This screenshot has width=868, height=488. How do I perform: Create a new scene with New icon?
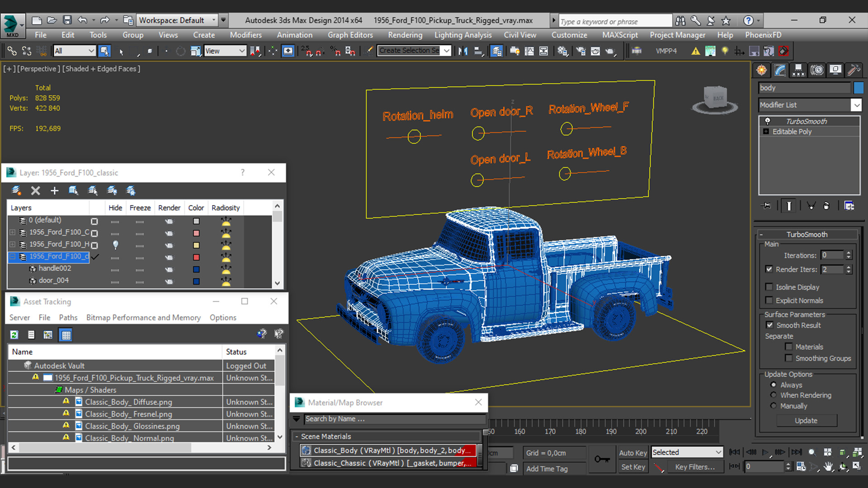(x=37, y=20)
